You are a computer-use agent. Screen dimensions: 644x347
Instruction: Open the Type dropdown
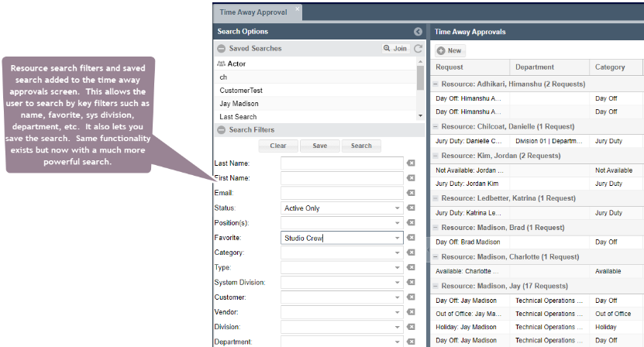click(x=397, y=268)
